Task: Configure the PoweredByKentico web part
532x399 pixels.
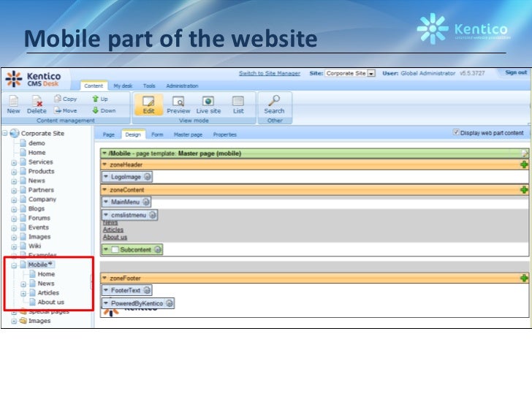Action: 169,303
